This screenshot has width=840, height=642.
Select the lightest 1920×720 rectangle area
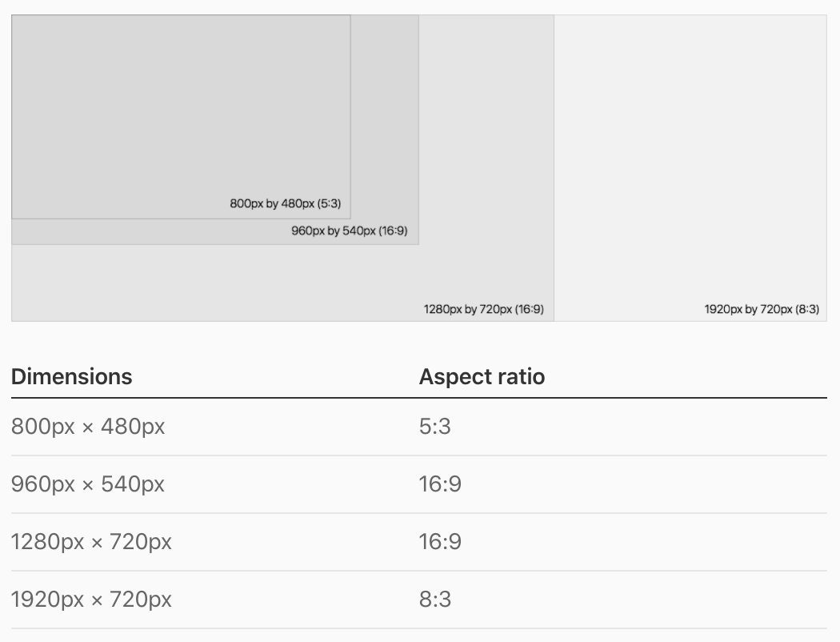click(x=690, y=160)
